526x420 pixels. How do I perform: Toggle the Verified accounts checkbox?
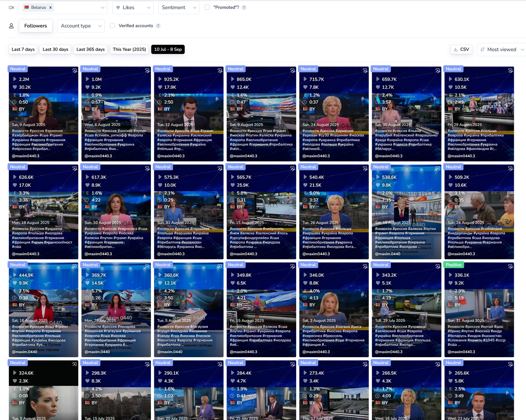point(112,26)
